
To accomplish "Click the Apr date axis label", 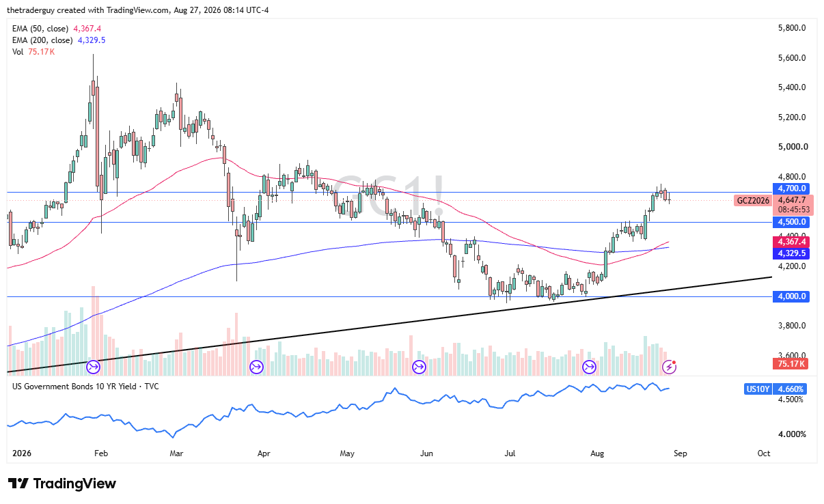I will (262, 453).
